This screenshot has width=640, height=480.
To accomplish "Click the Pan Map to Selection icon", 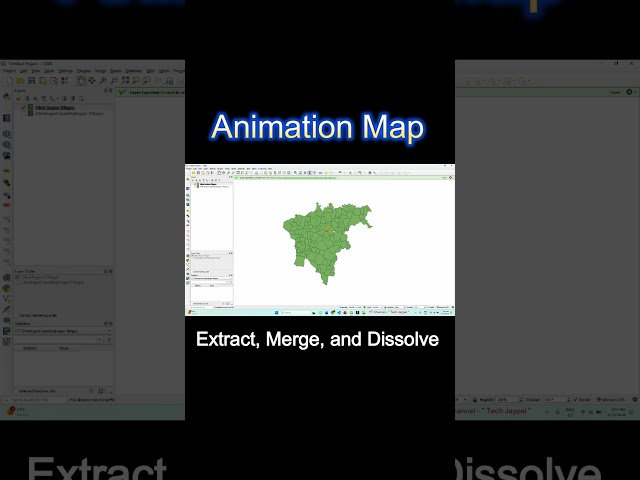I will click(x=92, y=81).
